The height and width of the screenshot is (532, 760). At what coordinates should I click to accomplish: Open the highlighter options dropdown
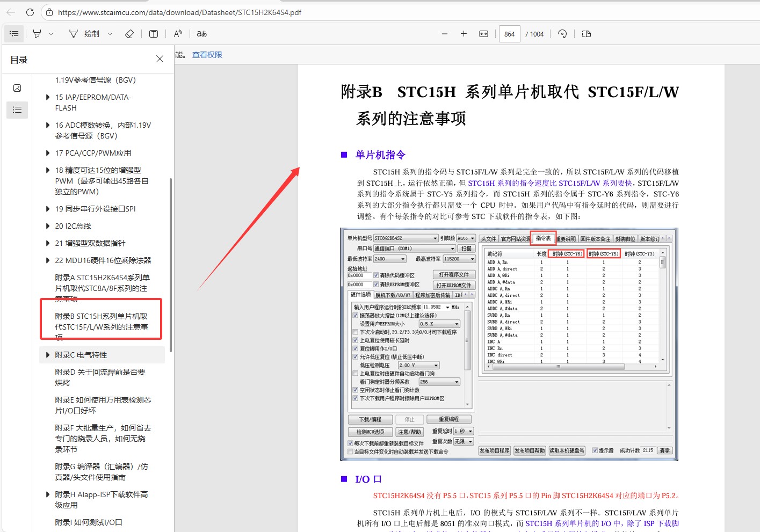click(x=51, y=33)
